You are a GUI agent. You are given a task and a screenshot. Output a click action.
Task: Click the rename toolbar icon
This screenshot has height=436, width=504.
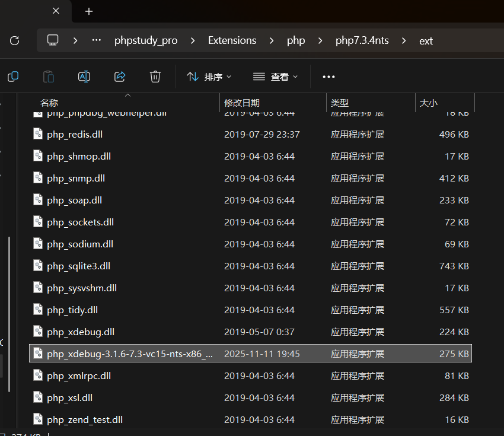[x=84, y=77]
